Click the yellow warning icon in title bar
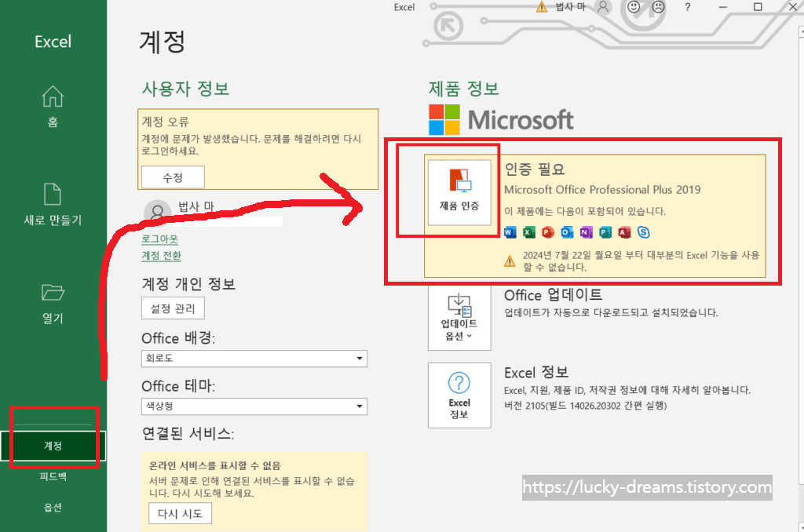This screenshot has height=532, width=804. [x=542, y=6]
